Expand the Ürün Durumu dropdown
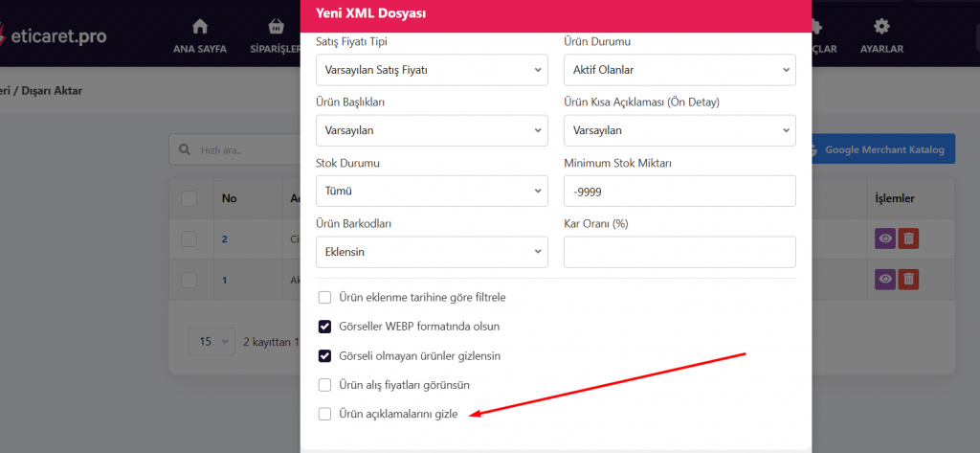The image size is (980, 453). tap(679, 69)
